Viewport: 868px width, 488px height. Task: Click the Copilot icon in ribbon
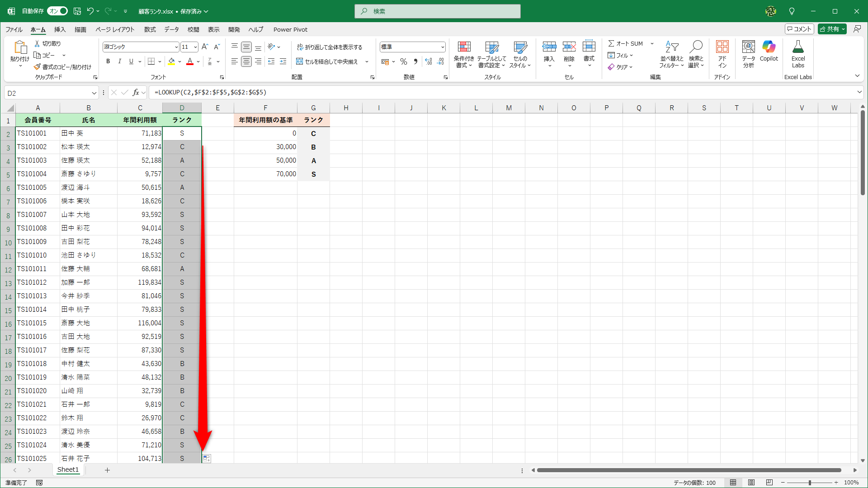[x=769, y=47]
